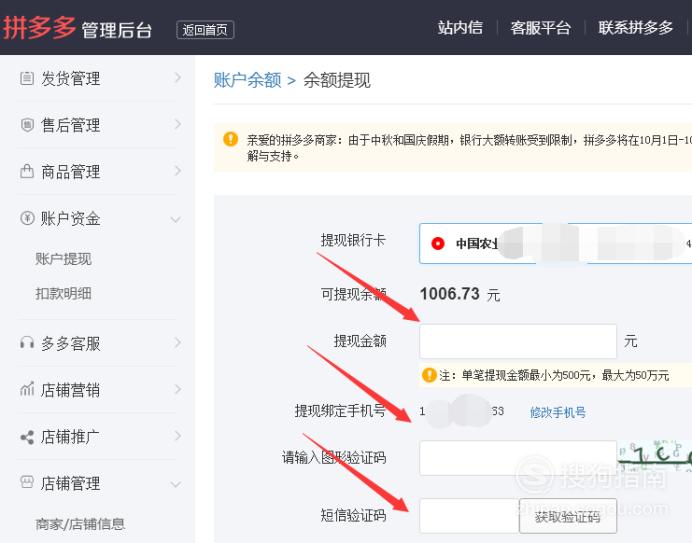Click the 多多客服 headset icon

[x=27, y=343]
